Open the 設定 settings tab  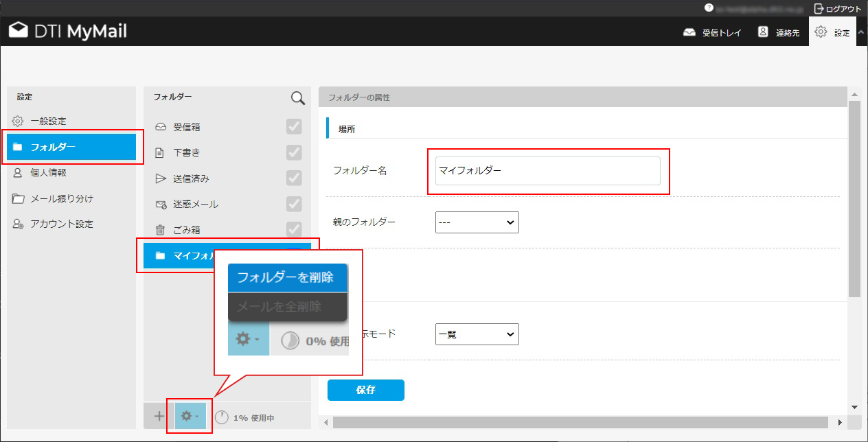[832, 32]
